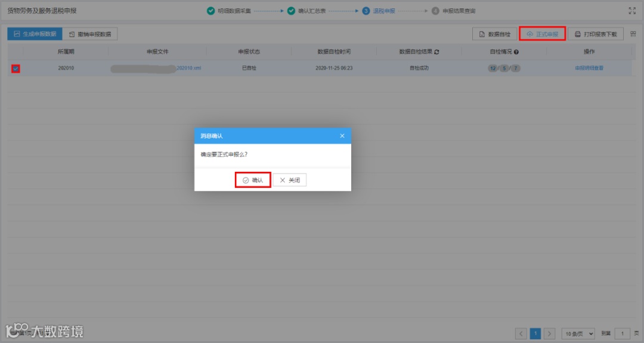Refresh 数据自检结果 with the reload icon
This screenshot has height=343, width=644.
coord(436,52)
